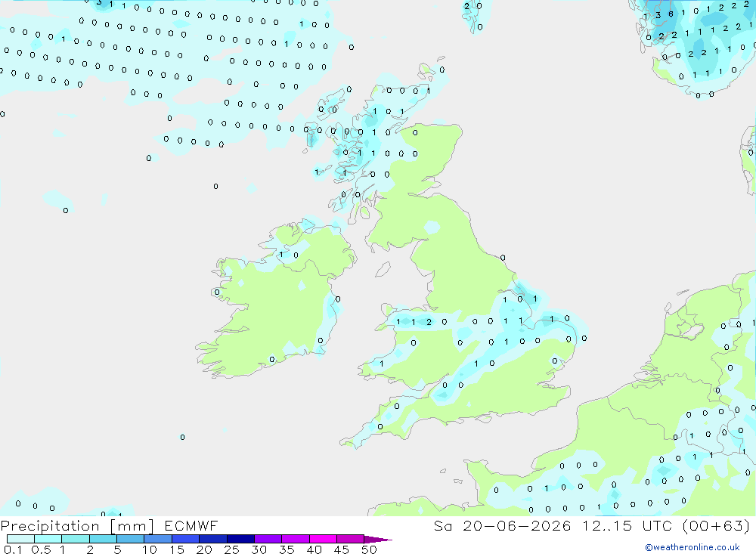Pick the lightest 0.1–0.5 mm legend swatch
Viewport: 756px width, 554px height.
(x=20, y=539)
